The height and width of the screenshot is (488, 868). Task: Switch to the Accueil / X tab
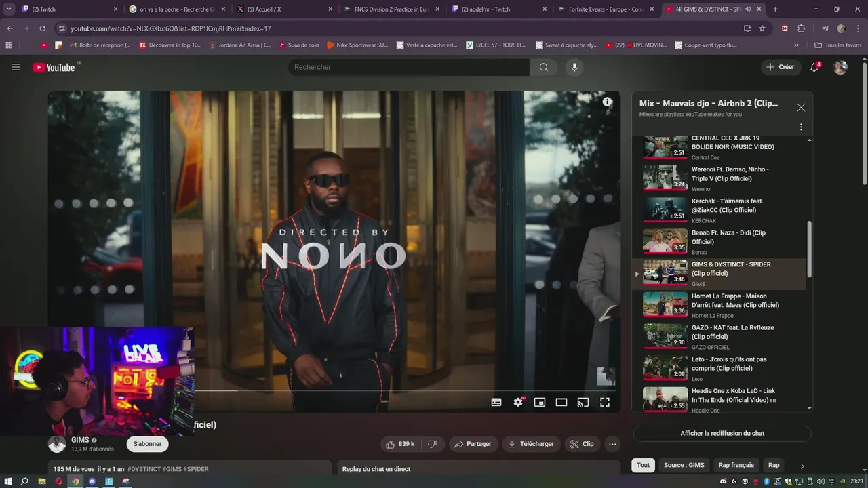point(284,9)
